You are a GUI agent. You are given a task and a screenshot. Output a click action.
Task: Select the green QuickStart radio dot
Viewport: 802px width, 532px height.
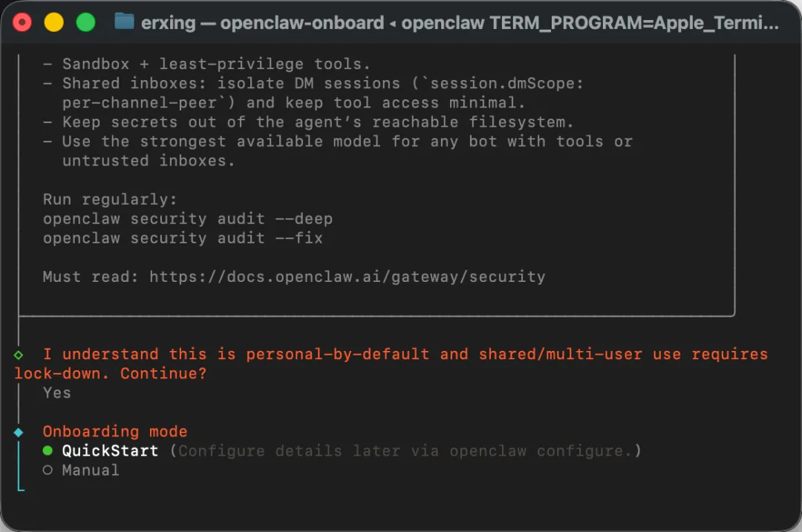pos(48,451)
